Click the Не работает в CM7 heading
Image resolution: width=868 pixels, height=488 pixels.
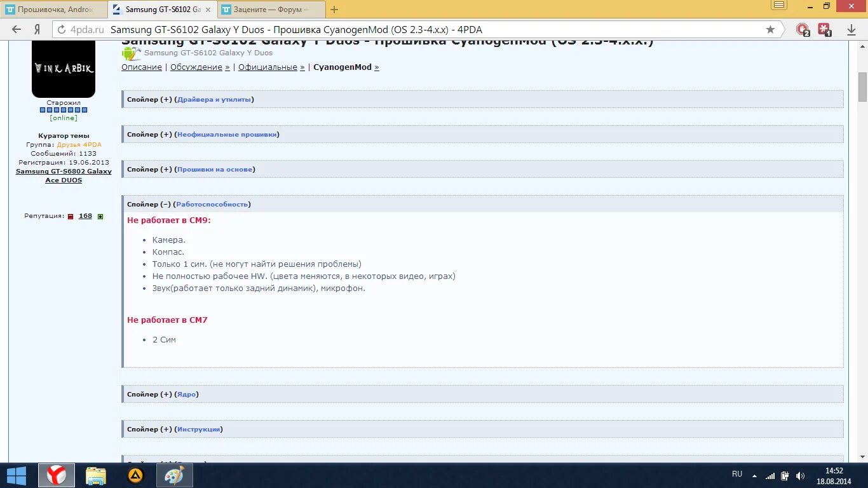click(167, 320)
